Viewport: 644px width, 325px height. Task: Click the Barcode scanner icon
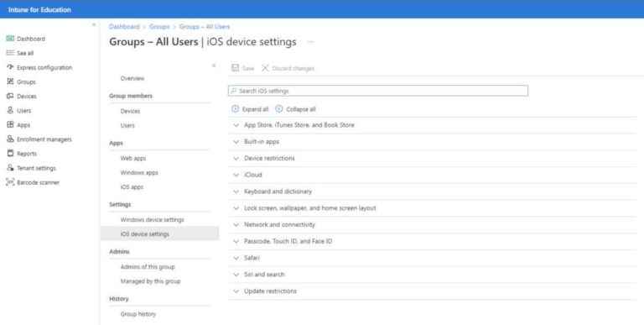click(10, 182)
